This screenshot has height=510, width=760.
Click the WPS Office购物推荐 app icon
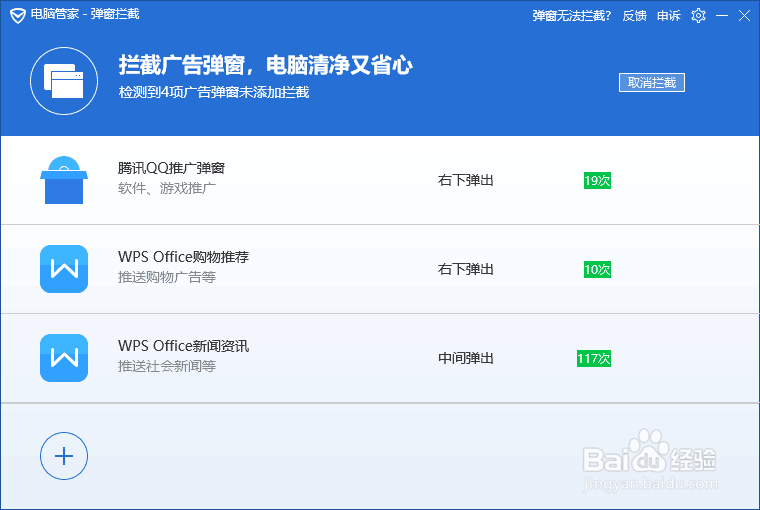click(x=64, y=269)
